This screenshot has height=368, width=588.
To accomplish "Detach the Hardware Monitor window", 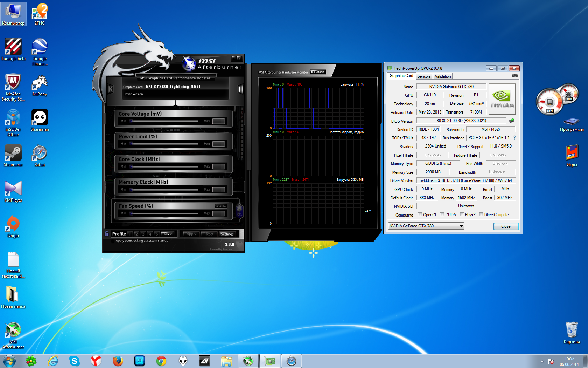I will pos(318,72).
